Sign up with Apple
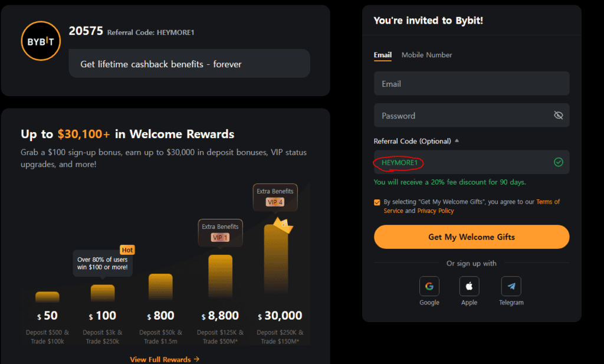 [x=469, y=287]
